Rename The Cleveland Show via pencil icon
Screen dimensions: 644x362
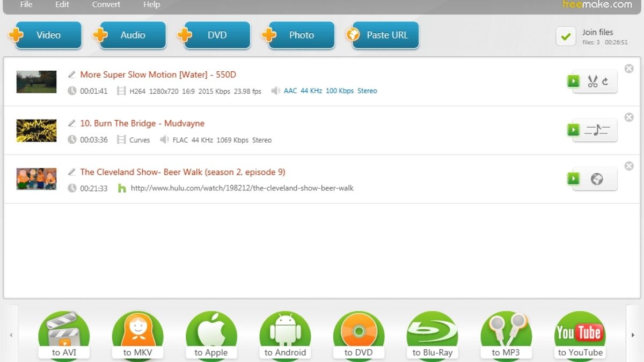72,172
